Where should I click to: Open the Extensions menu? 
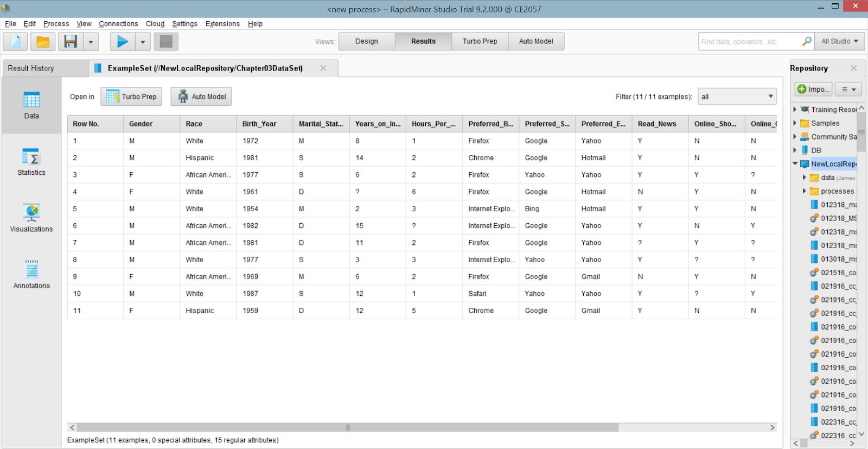tap(222, 24)
